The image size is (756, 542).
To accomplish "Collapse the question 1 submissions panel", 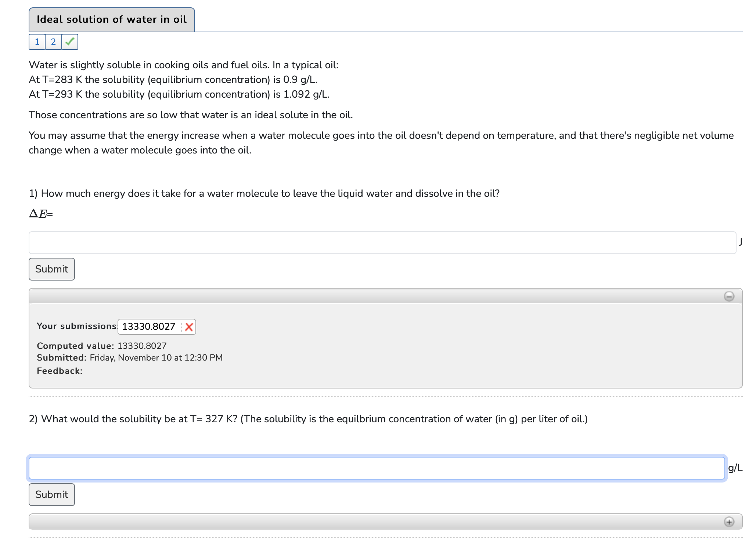I will [x=729, y=296].
